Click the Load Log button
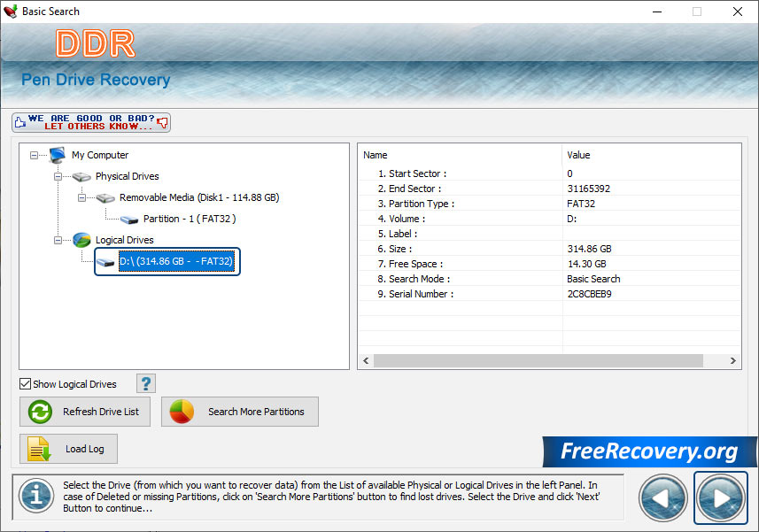 point(68,449)
